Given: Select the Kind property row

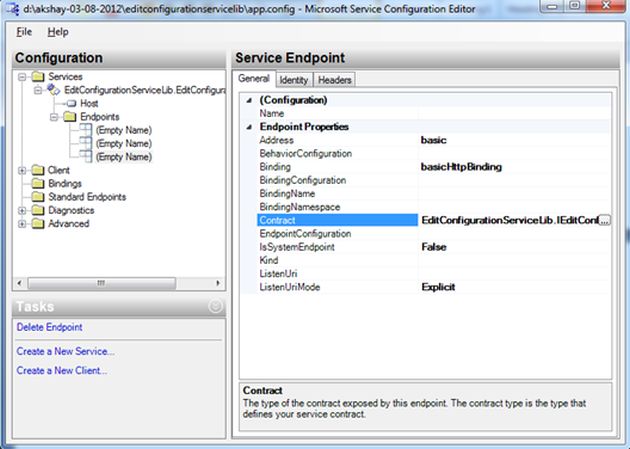Looking at the screenshot, I should pos(434,260).
